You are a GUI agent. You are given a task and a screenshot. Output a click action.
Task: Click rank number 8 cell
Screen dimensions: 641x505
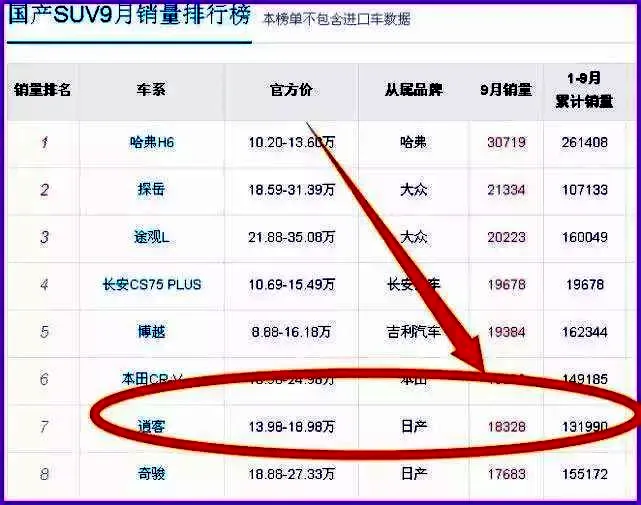pos(44,474)
